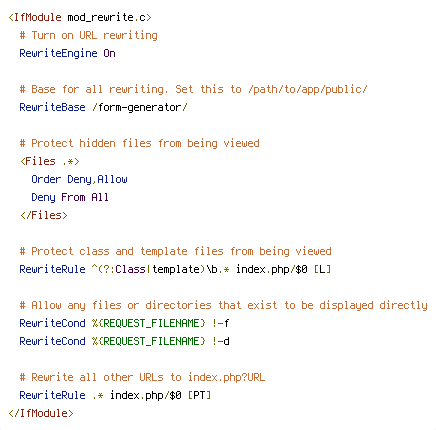Click the 'Protect class and template files' comment
Screen dimensions: 436x430
coord(175,251)
